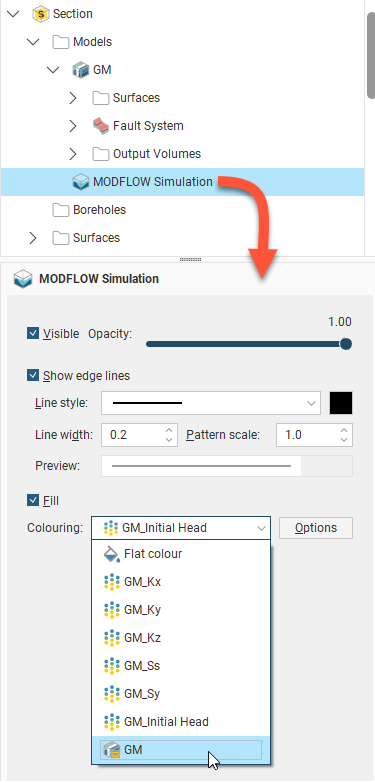Viewport: 375px width, 783px height.
Task: Click the Flat colour paint bucket icon
Action: pyautogui.click(x=111, y=554)
